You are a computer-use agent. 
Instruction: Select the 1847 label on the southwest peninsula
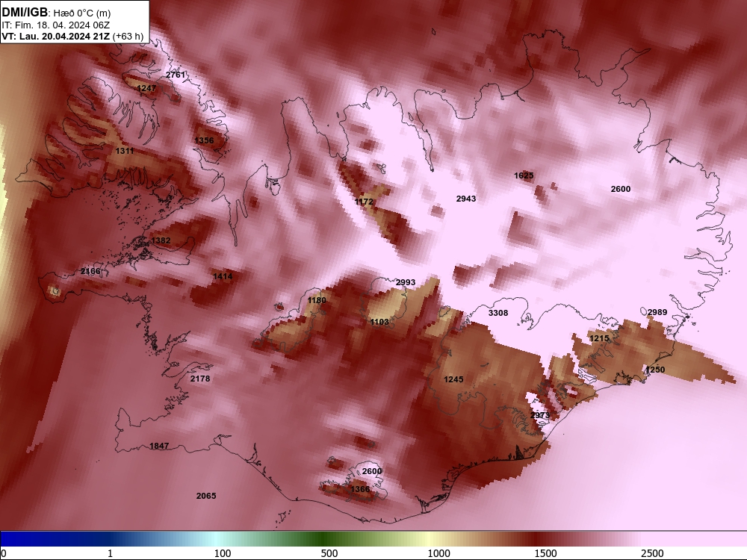[x=159, y=447]
